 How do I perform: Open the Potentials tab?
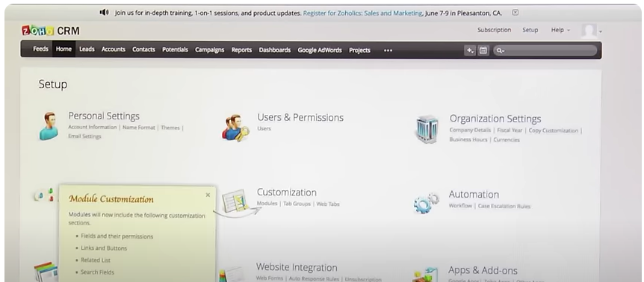(175, 49)
